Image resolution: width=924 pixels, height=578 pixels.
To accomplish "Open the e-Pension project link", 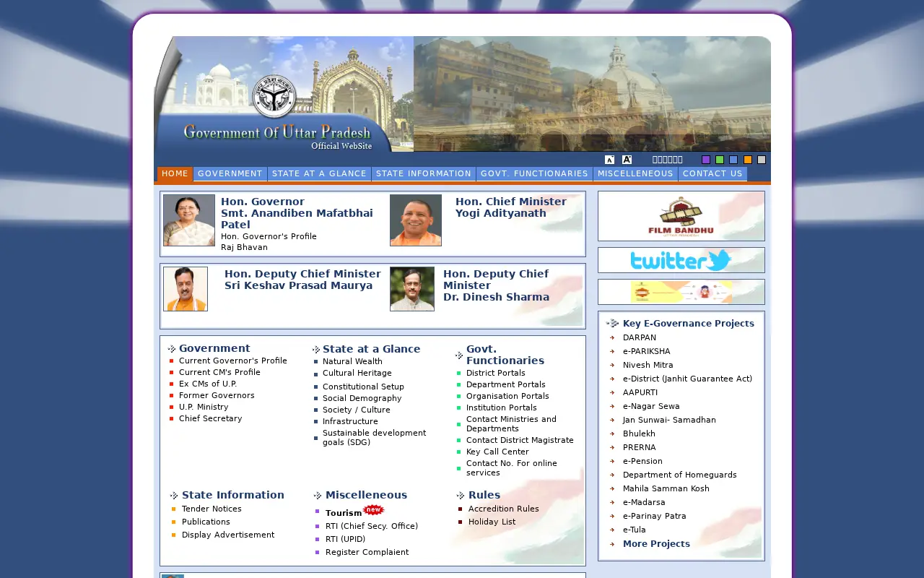I will click(642, 462).
